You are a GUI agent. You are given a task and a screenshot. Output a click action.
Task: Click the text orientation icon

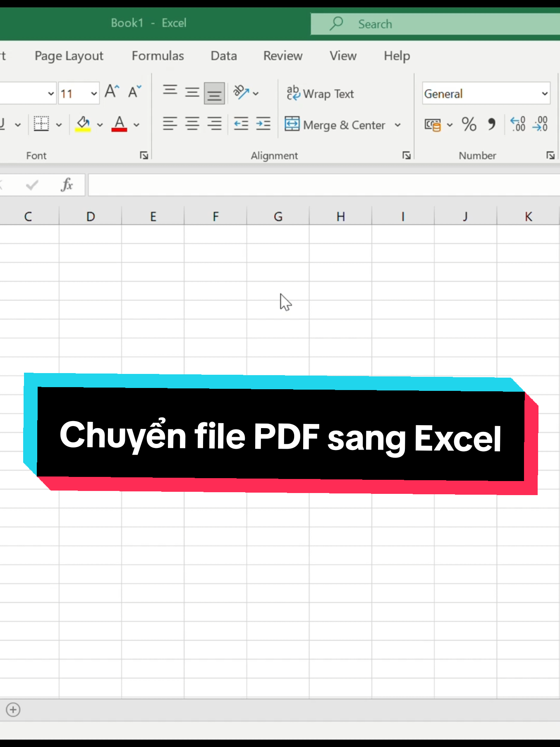tap(241, 92)
